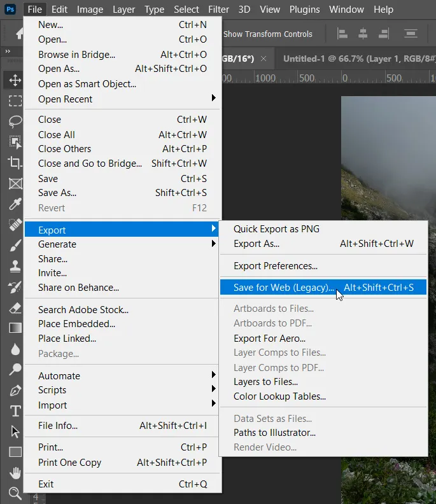Select the Blur tool

15,349
